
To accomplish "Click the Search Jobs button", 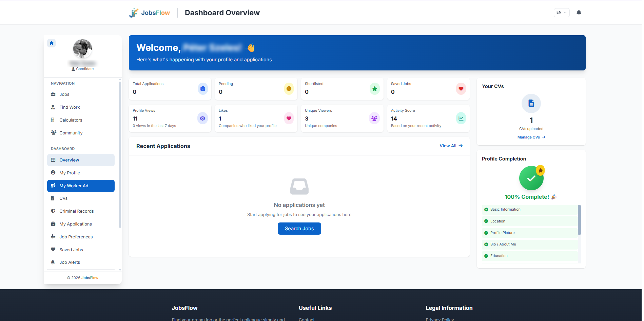I will pos(299,229).
